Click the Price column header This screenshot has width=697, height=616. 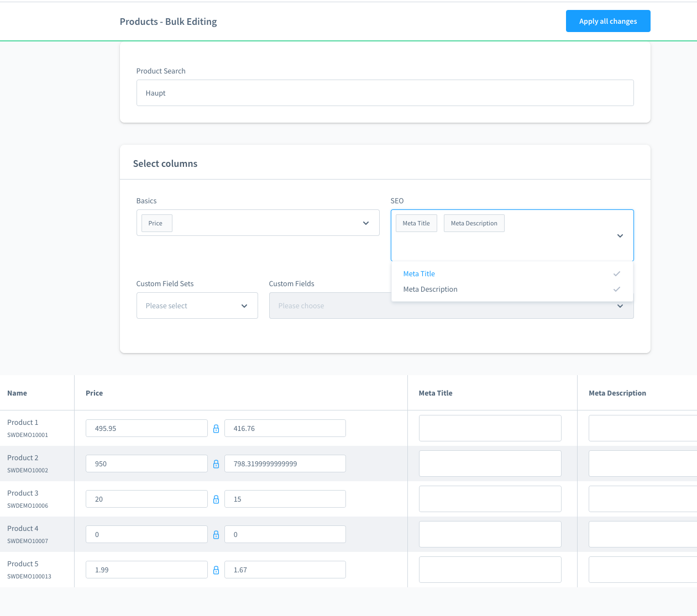pyautogui.click(x=95, y=393)
